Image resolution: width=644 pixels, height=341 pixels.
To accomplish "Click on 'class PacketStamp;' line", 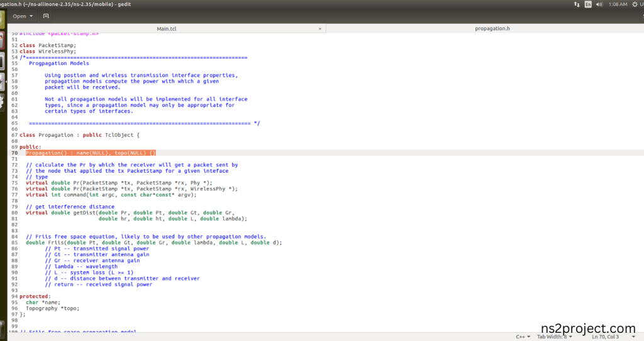I will coord(48,46).
